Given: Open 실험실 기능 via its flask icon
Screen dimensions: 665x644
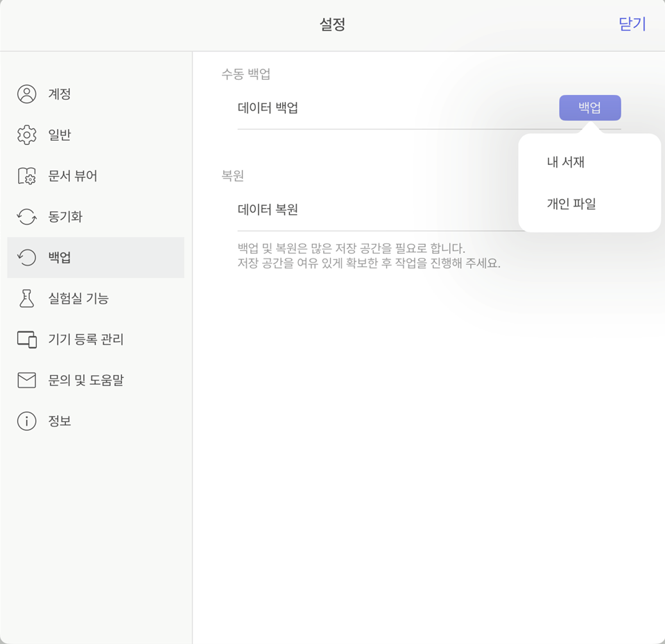Looking at the screenshot, I should point(26,299).
